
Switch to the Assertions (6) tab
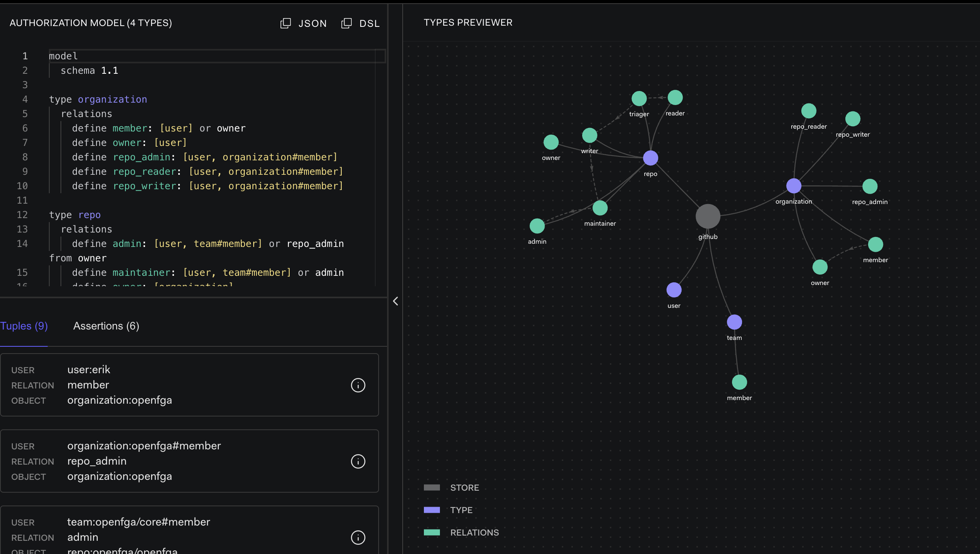point(106,326)
